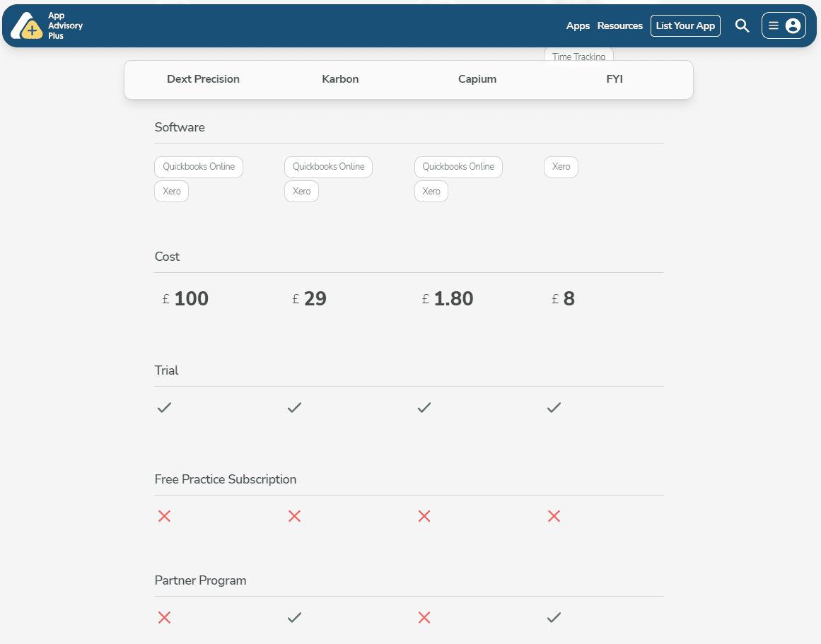The height and width of the screenshot is (644, 821).
Task: Open the hamburger user account menu
Action: (784, 26)
